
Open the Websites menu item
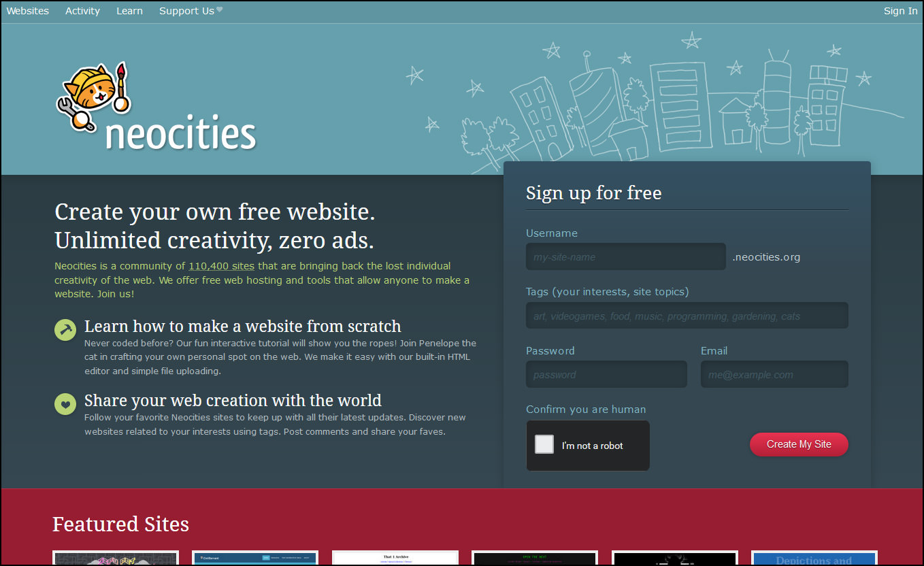pos(28,11)
